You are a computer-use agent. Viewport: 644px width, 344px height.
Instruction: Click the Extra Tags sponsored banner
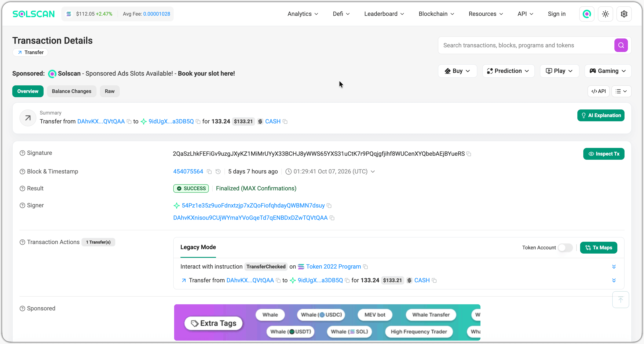(x=327, y=322)
